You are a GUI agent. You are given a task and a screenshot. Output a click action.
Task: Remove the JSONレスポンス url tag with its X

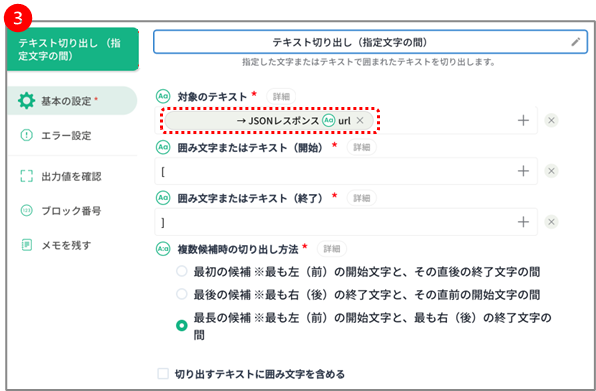tap(360, 120)
